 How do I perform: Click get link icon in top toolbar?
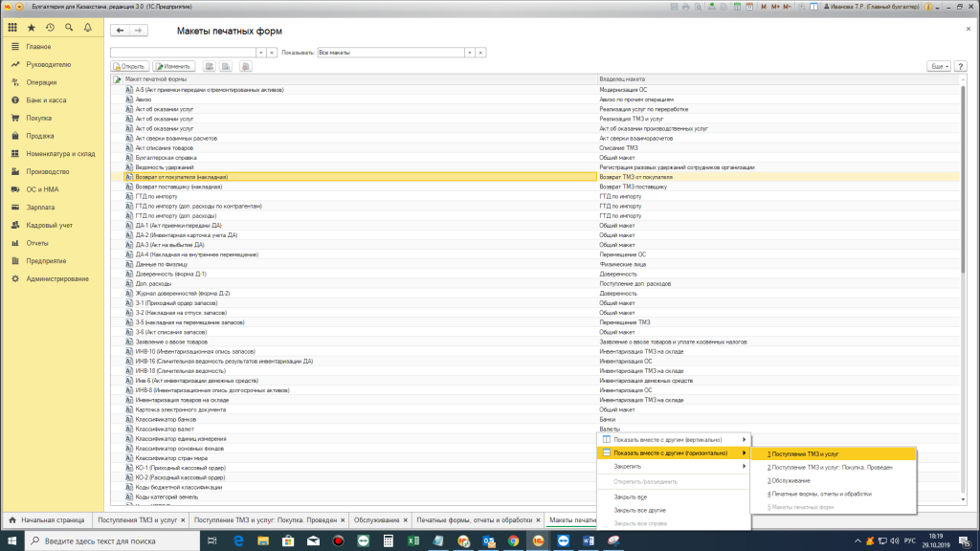pos(712,7)
